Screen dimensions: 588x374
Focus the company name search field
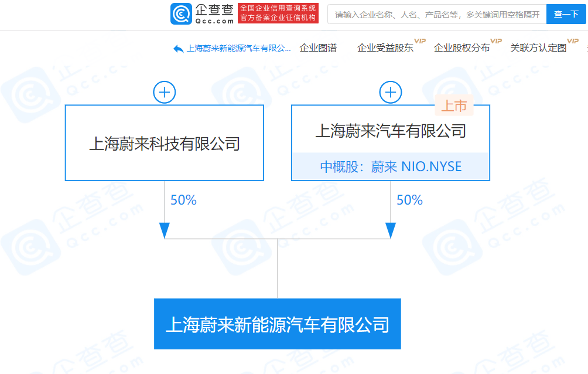[x=437, y=14]
